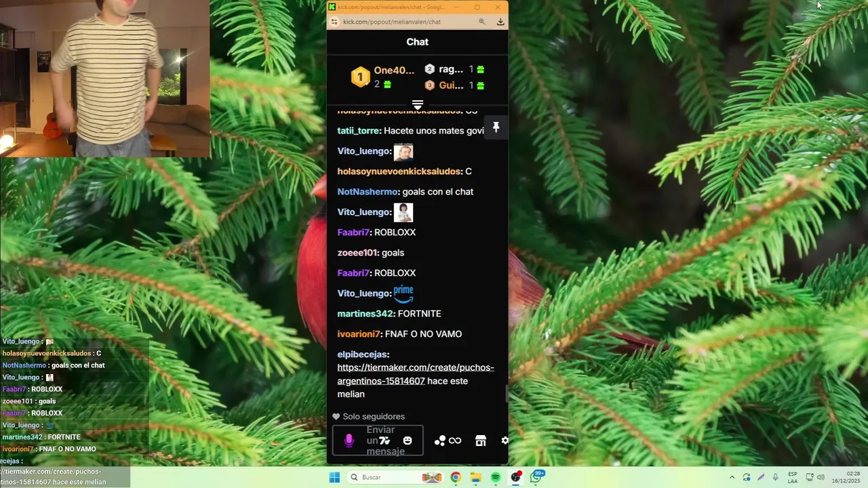This screenshot has height=488, width=868.
Task: Click the kick.com popout URL address field
Action: [x=392, y=22]
